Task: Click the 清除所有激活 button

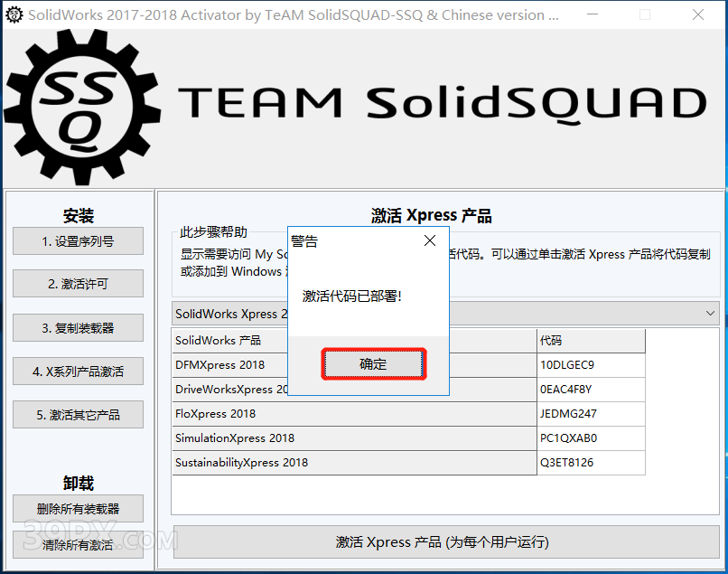Action: [78, 545]
